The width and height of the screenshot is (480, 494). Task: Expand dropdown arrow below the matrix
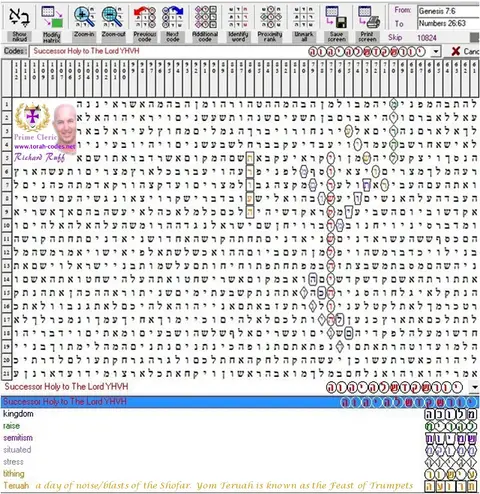tap(474, 387)
